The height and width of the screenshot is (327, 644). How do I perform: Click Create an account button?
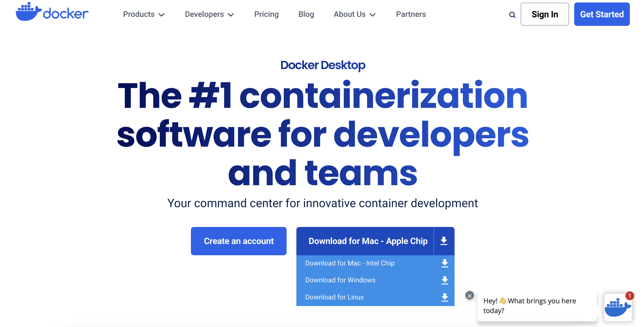click(239, 241)
